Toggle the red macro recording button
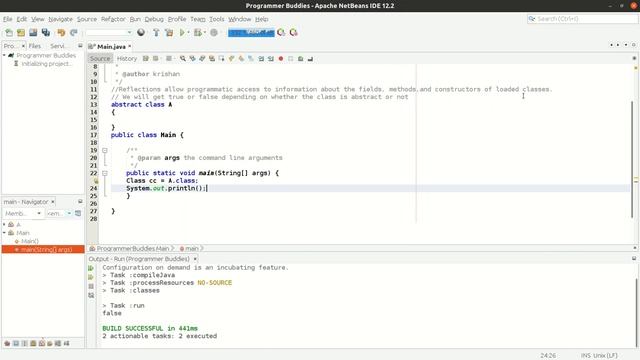The width and height of the screenshot is (640, 360). (x=281, y=59)
